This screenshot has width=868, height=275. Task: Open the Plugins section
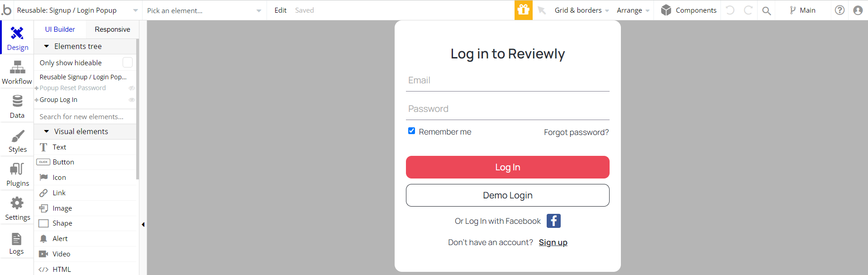[17, 174]
